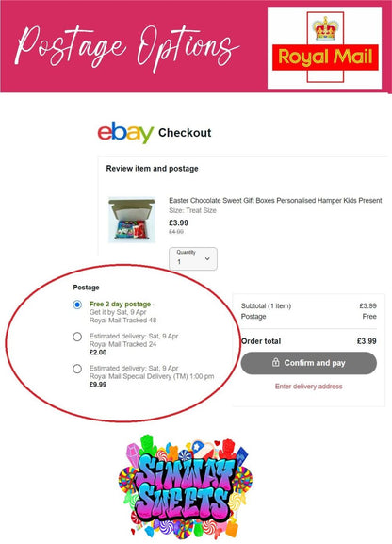Click the Enter delivery address link
This screenshot has height=544, width=392.
tap(309, 387)
